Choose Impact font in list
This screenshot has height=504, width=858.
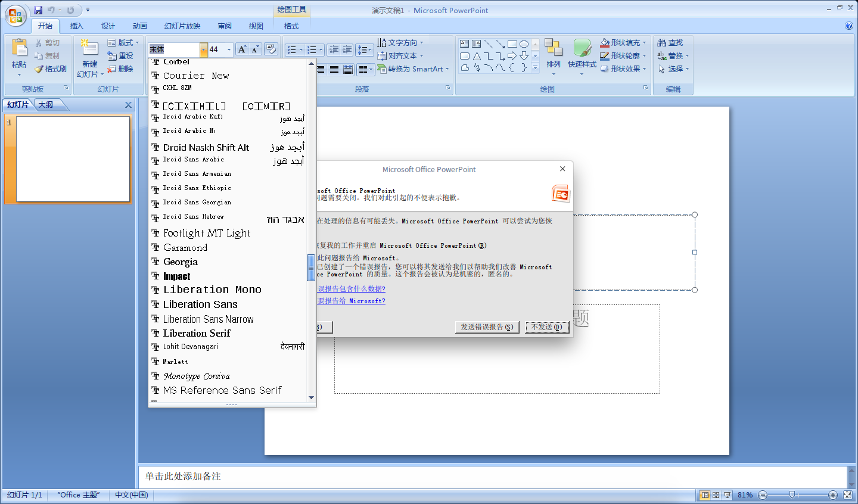click(x=229, y=276)
